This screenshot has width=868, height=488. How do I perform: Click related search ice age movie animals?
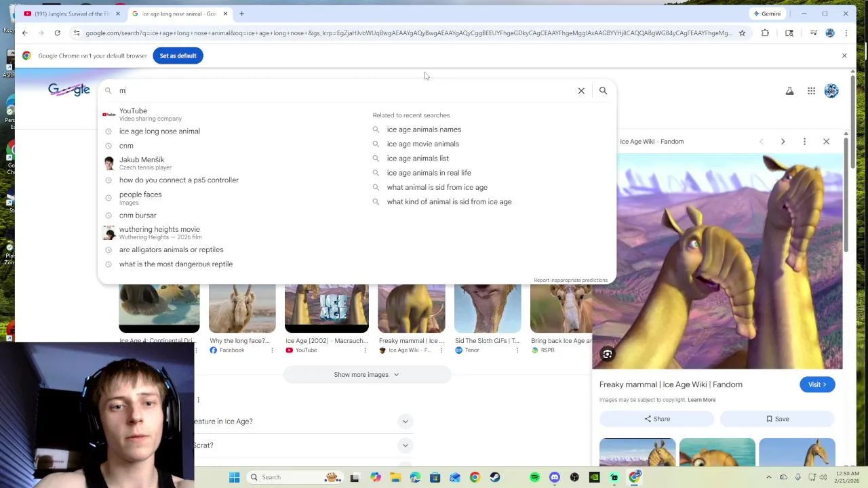click(x=422, y=144)
